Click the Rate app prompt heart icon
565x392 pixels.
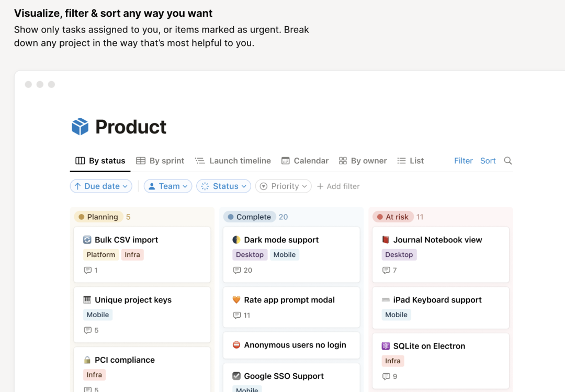pos(236,300)
